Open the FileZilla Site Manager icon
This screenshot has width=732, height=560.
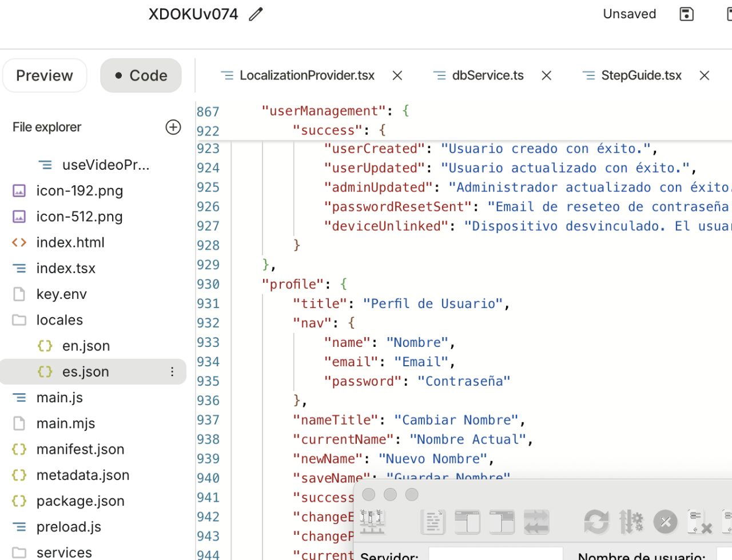click(x=372, y=522)
